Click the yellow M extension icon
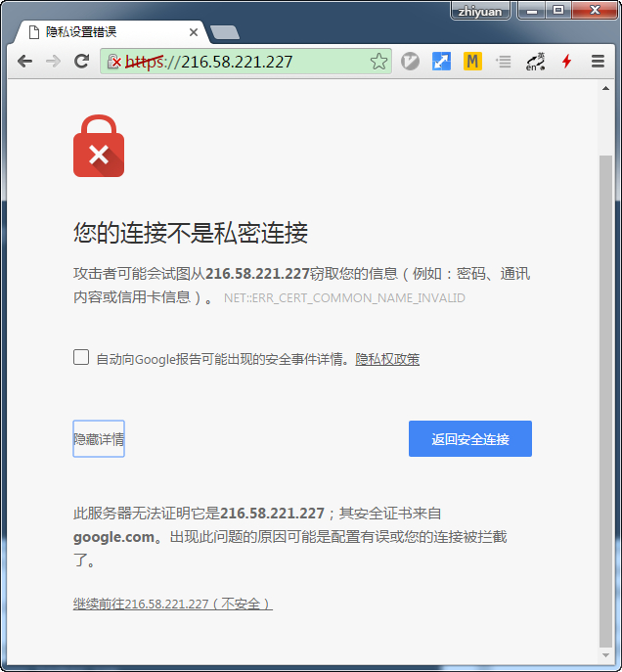This screenshot has width=622, height=672. (472, 62)
